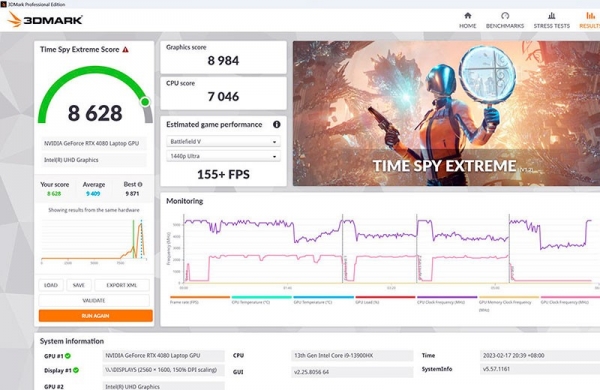Open the Benchmarks tab
This screenshot has height=390, width=600.
(x=505, y=20)
